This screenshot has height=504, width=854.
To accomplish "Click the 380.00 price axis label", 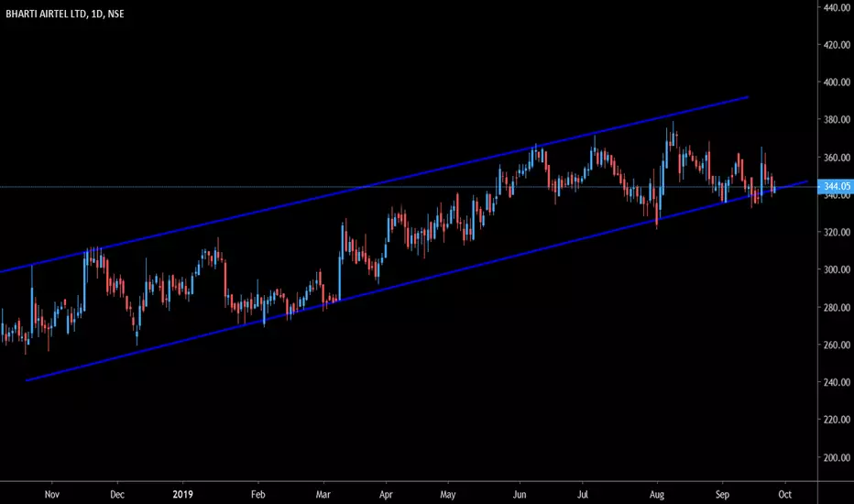I will click(x=838, y=119).
